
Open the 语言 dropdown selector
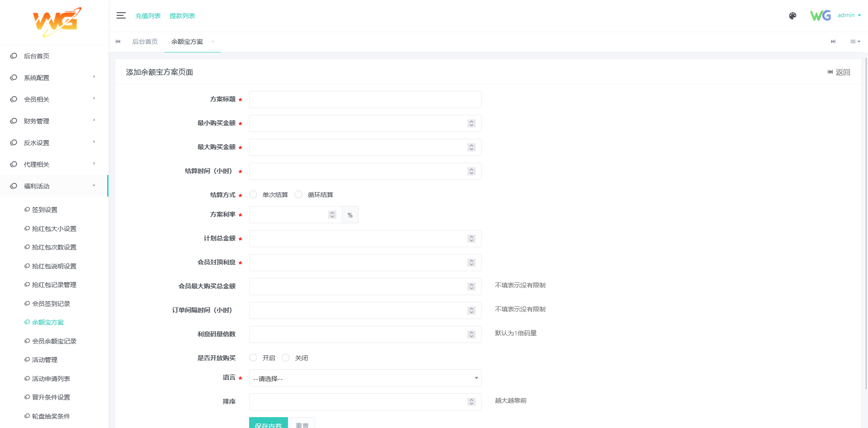pyautogui.click(x=365, y=378)
